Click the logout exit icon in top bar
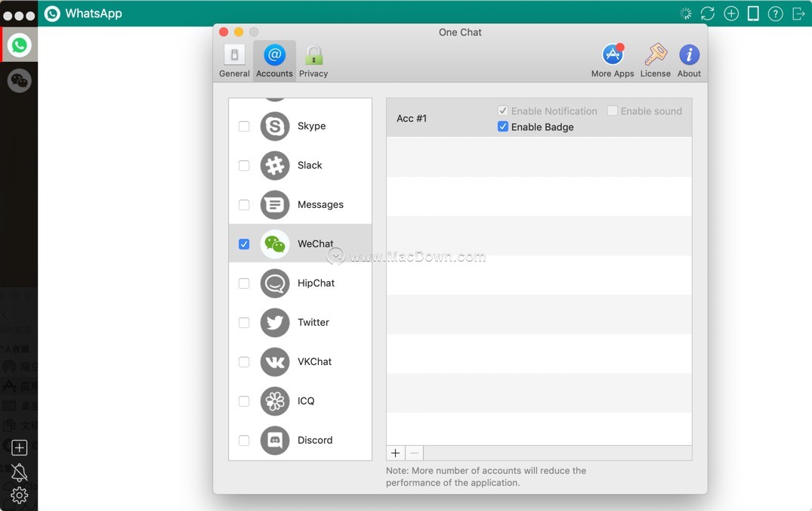This screenshot has height=511, width=812. coord(798,14)
